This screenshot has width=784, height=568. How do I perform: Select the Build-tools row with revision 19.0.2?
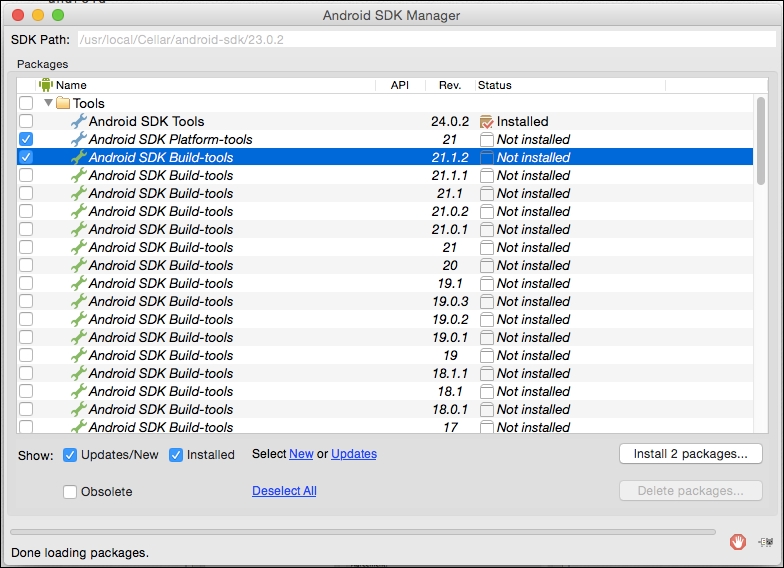click(x=385, y=320)
